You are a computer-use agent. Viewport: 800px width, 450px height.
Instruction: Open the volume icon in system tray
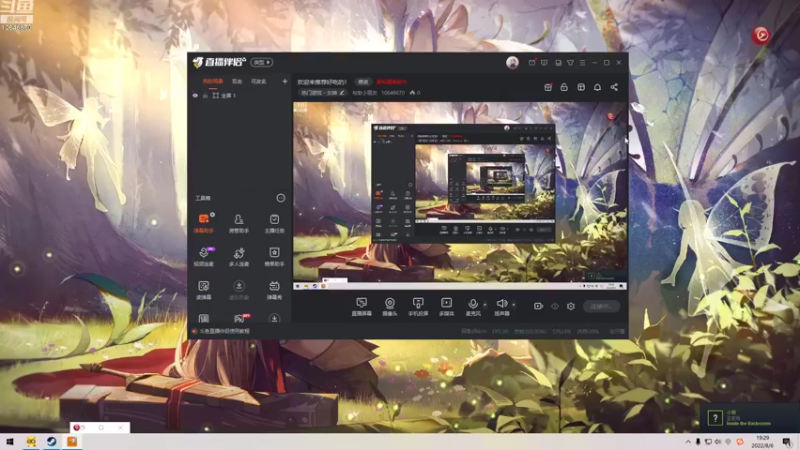click(x=718, y=442)
